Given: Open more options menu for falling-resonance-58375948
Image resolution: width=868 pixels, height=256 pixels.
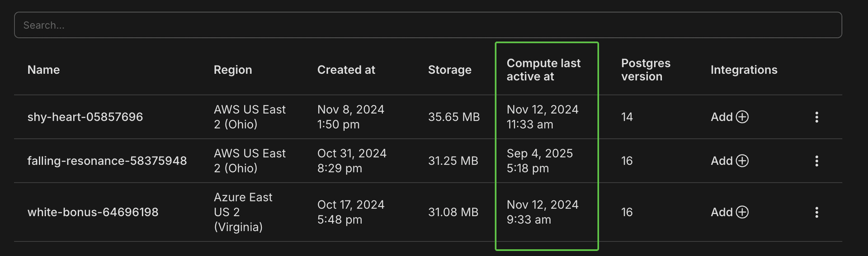Looking at the screenshot, I should point(816,161).
